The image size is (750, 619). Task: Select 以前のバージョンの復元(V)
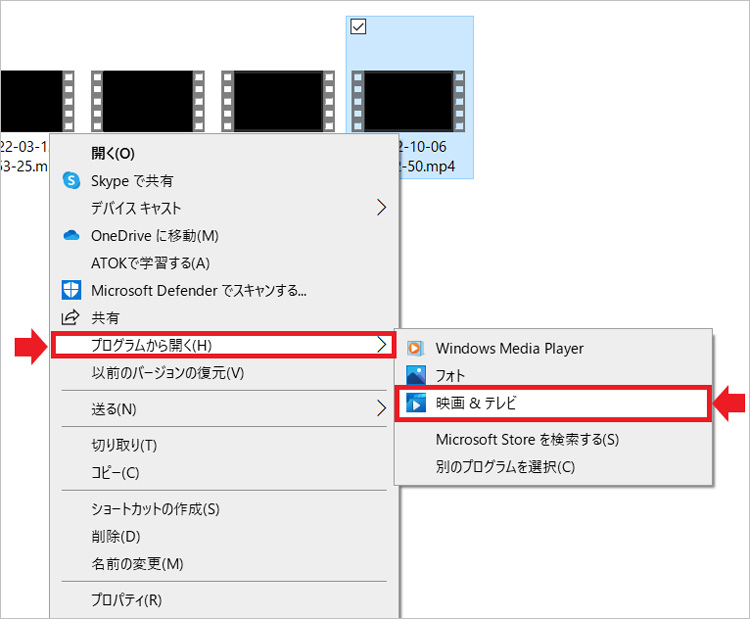[x=225, y=372]
